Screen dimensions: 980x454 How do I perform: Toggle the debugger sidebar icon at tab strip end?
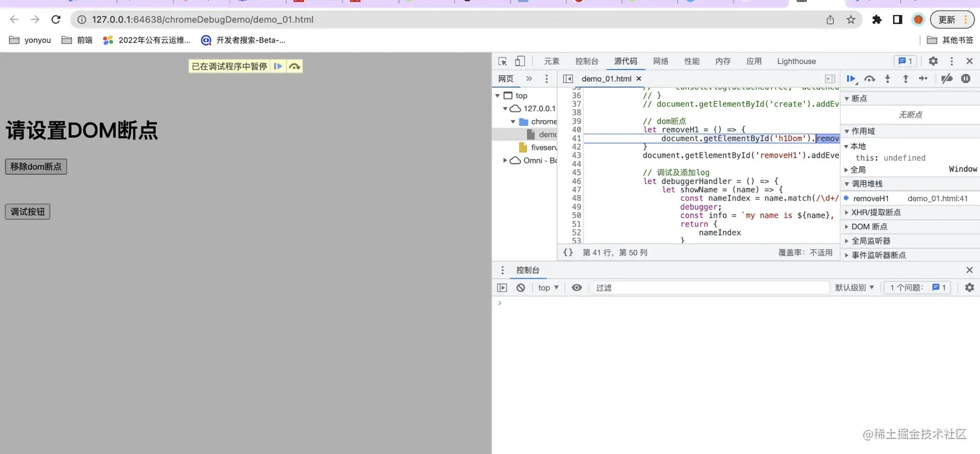(830, 78)
